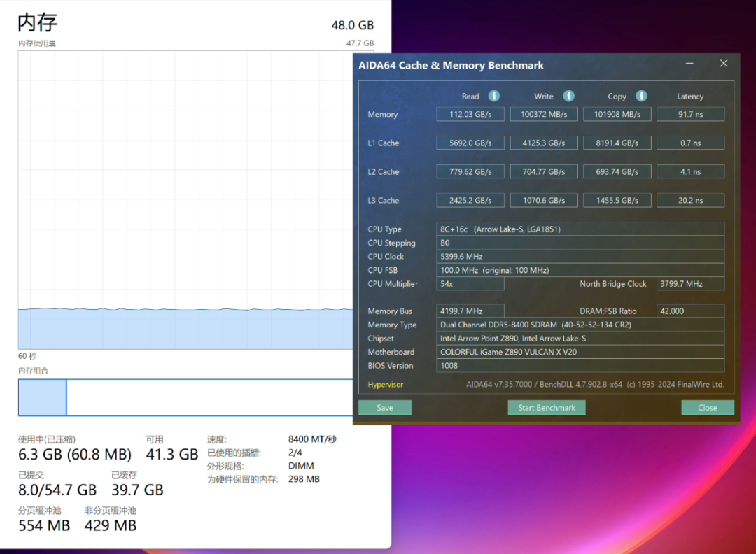The image size is (756, 554).
Task: Click the 60 秒 graph time label
Action: point(27,356)
